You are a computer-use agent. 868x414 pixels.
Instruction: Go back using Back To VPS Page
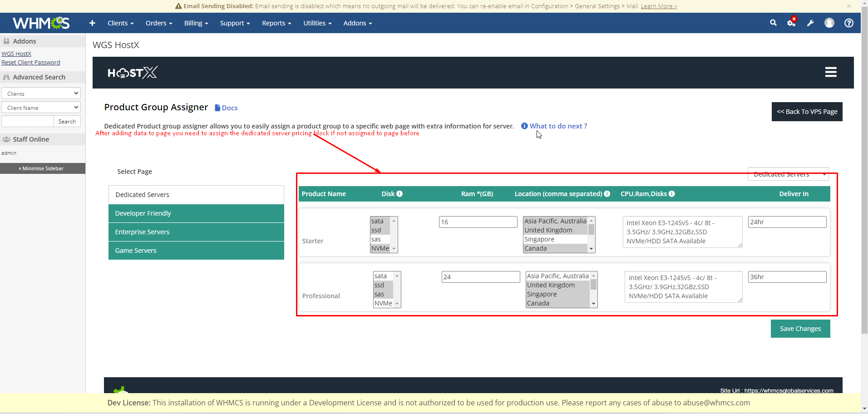[807, 112]
